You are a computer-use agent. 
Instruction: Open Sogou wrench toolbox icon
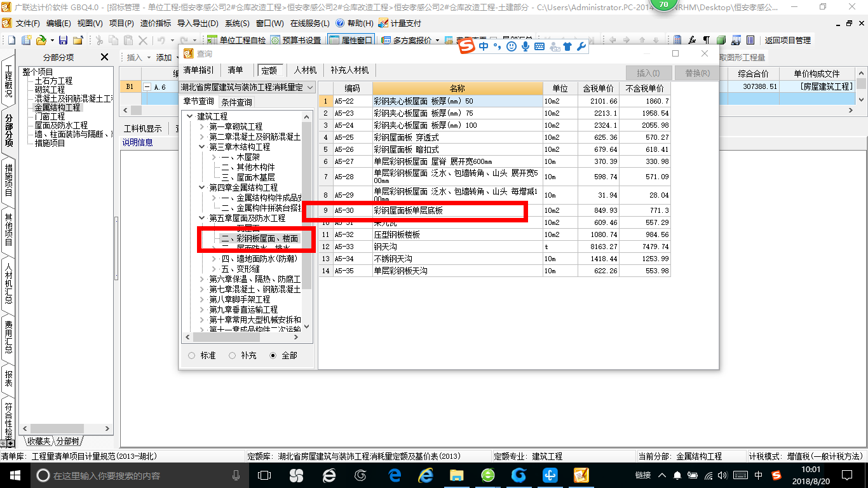click(x=581, y=46)
